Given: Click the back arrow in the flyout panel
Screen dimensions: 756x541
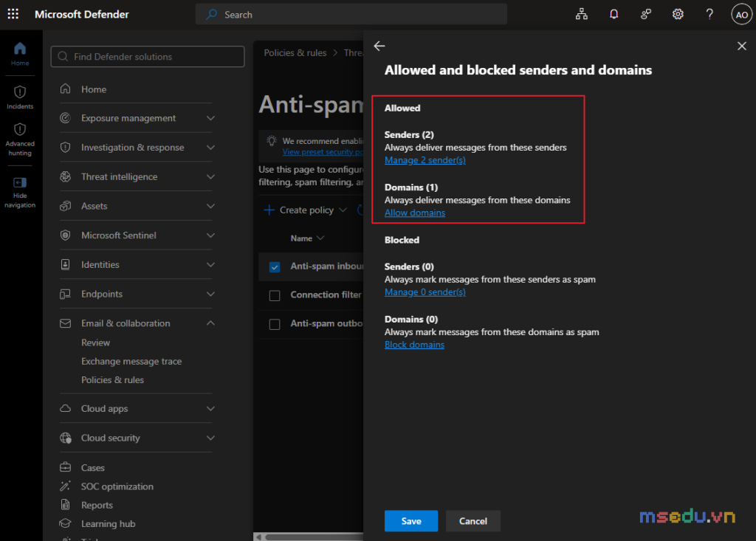Looking at the screenshot, I should pyautogui.click(x=379, y=46).
